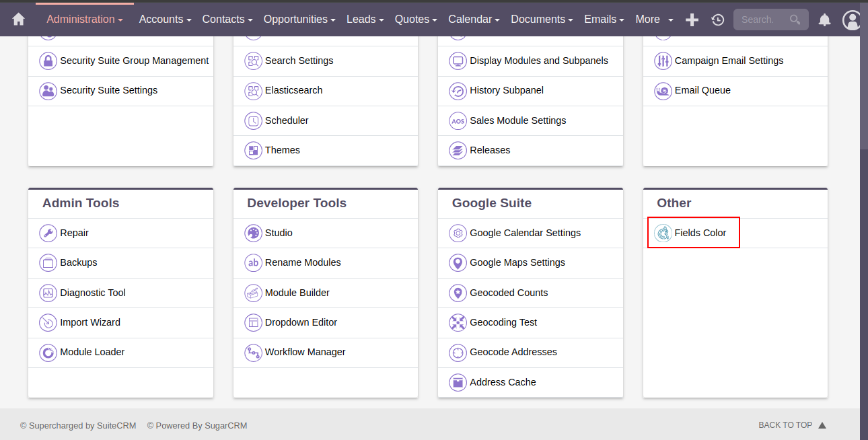Open the Fields Color link

pos(700,233)
